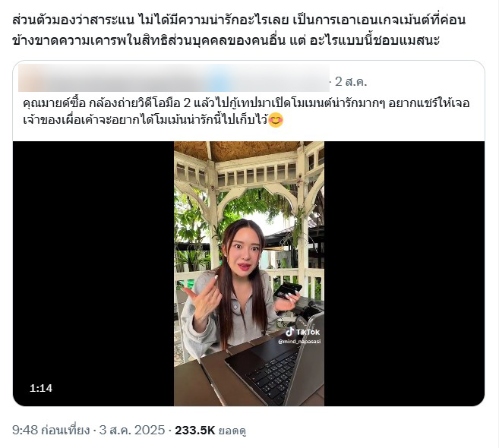Image resolution: width=499 pixels, height=448 pixels.
Task: Click the @mind_napasasi watermark handle
Action: tap(299, 342)
